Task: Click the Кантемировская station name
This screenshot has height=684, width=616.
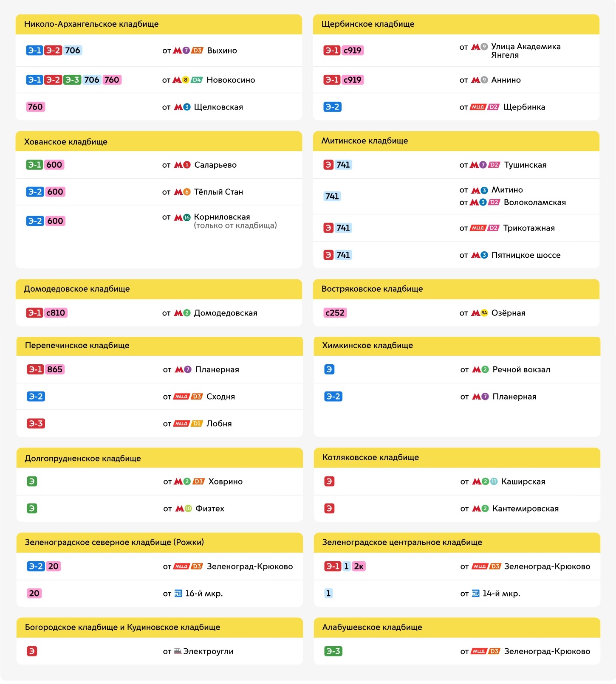Action: [526, 509]
